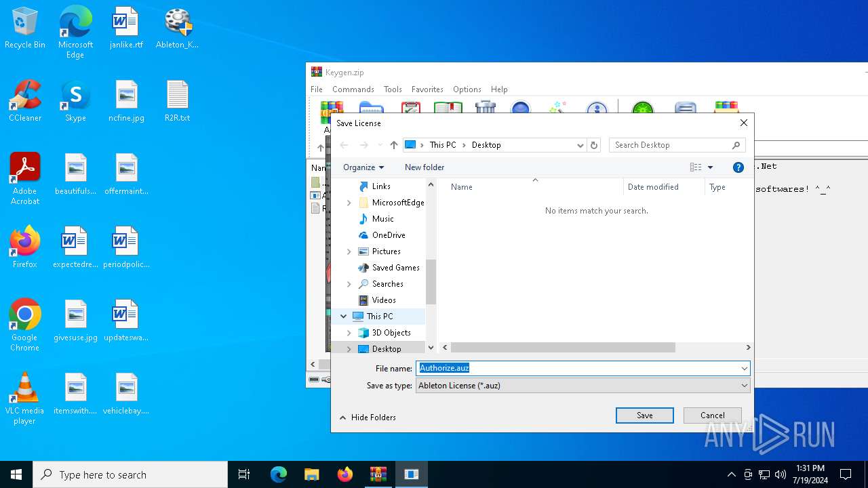Open Firefox from the taskbar
The image size is (868, 488).
[344, 474]
